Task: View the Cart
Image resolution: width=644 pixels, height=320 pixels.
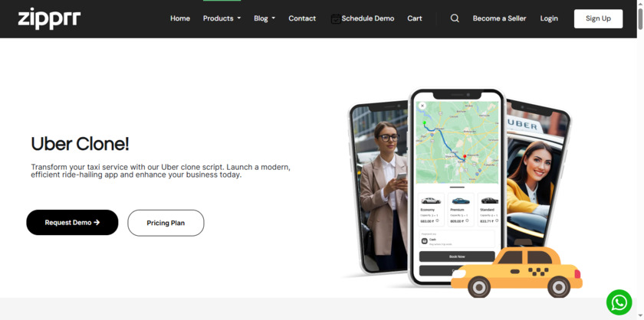Action: click(415, 18)
